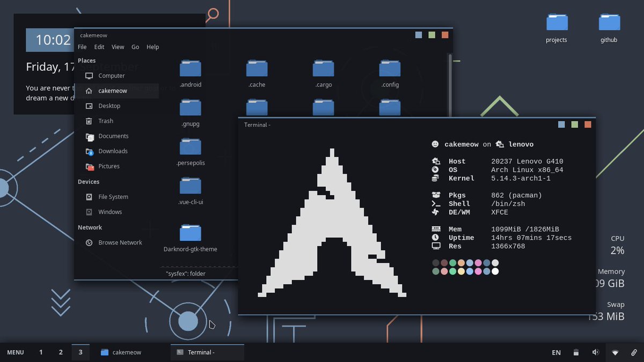
Task: Open the Help menu in file manager
Action: point(153,47)
